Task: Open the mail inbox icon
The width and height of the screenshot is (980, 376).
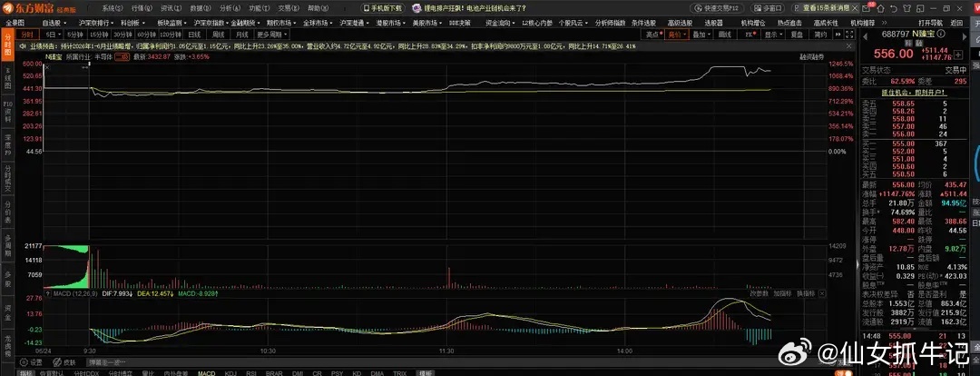Action: click(866, 9)
